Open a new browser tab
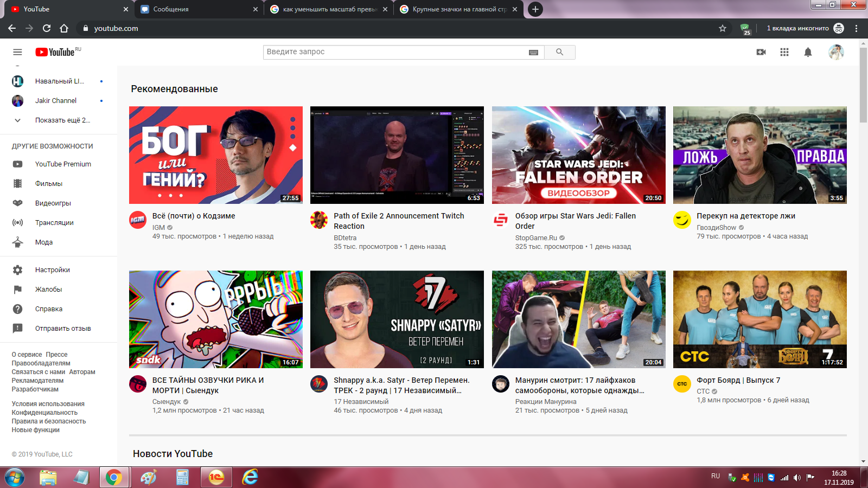The width and height of the screenshot is (868, 488). (x=535, y=9)
